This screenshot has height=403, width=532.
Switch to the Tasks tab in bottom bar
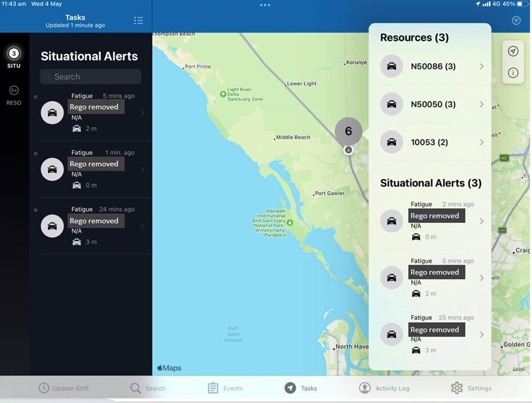301,388
